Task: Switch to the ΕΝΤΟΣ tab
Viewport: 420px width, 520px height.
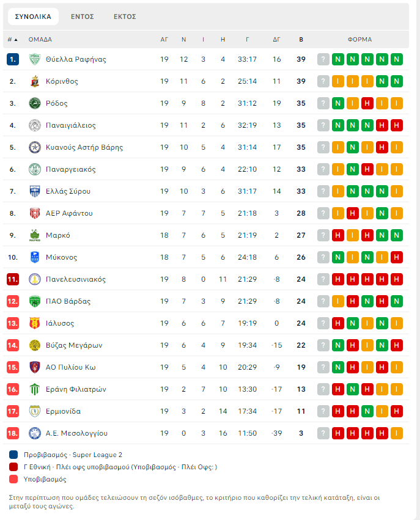Action: (x=83, y=16)
